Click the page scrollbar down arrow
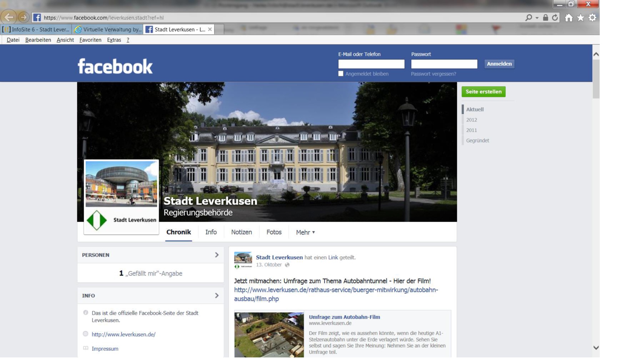This screenshot has height=364, width=618. tap(596, 348)
